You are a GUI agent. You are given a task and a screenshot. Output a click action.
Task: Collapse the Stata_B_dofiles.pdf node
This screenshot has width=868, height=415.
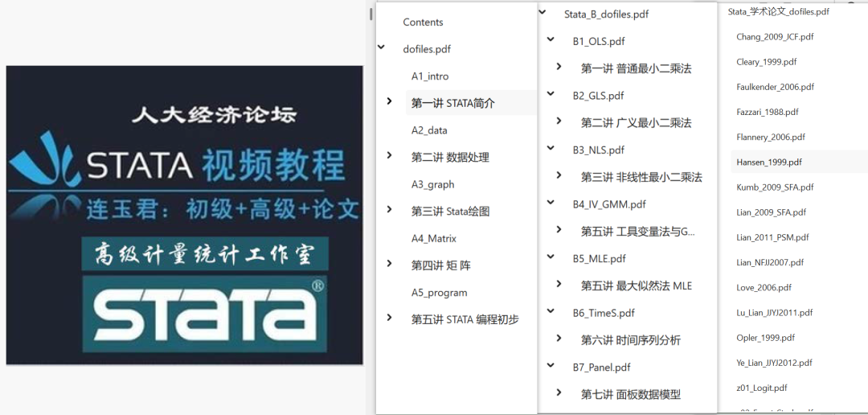(x=542, y=13)
